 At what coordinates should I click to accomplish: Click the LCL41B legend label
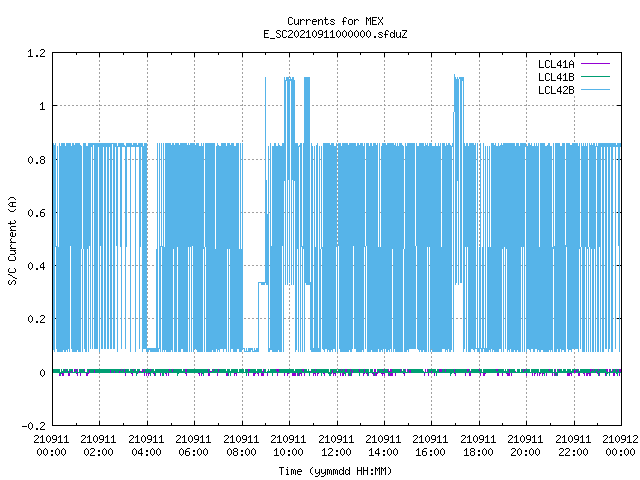(x=556, y=77)
